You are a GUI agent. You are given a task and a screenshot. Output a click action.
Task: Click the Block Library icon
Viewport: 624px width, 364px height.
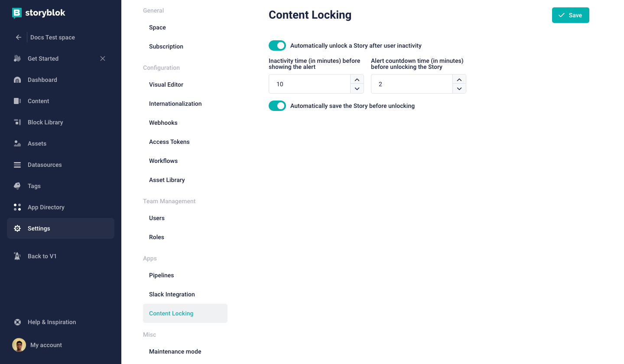coord(17,122)
